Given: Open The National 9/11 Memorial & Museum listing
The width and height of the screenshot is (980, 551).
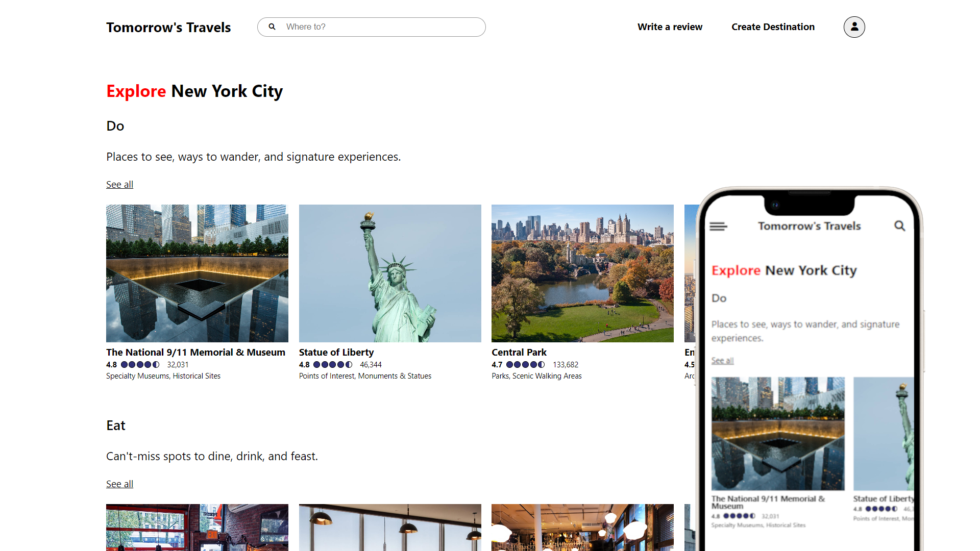Looking at the screenshot, I should click(x=195, y=352).
